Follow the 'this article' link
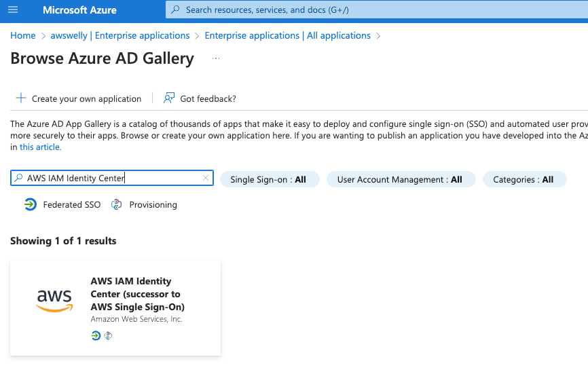 41,147
